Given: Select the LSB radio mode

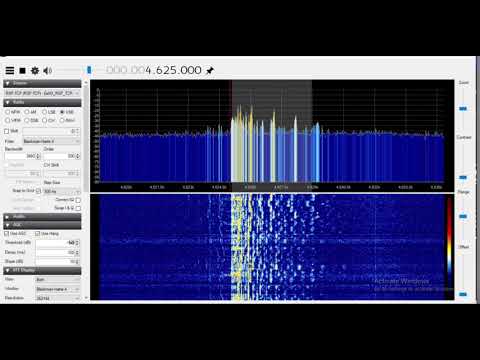Looking at the screenshot, I should pyautogui.click(x=45, y=112).
